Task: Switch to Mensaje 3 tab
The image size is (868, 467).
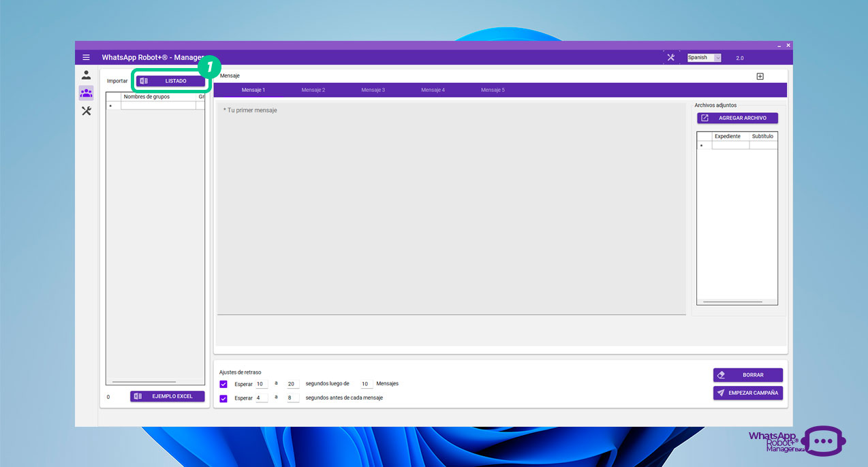Action: tap(373, 90)
